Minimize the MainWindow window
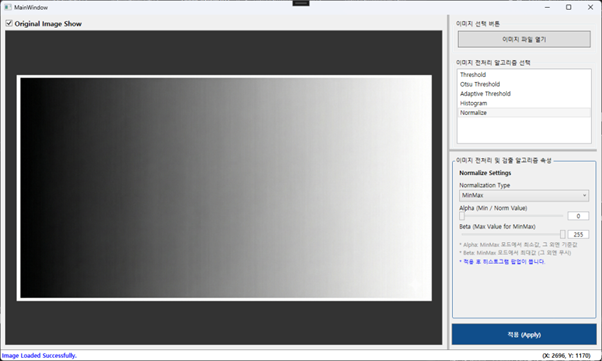Image resolution: width=602 pixels, height=361 pixels. pyautogui.click(x=547, y=7)
